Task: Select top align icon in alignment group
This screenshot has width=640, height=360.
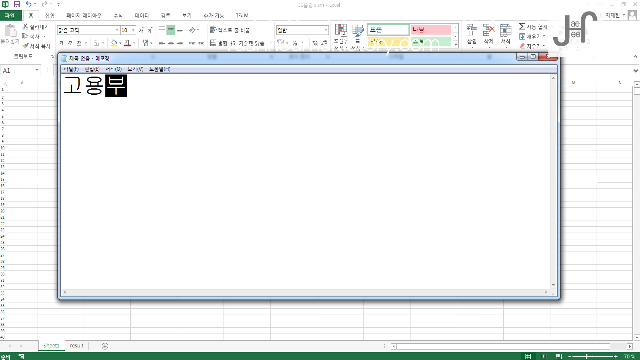Action: click(162, 30)
